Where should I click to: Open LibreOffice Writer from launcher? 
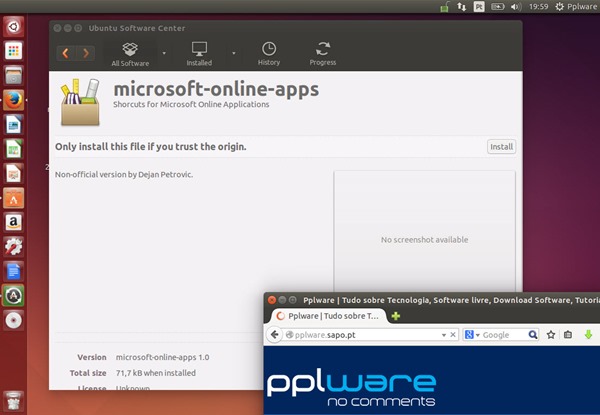point(13,124)
